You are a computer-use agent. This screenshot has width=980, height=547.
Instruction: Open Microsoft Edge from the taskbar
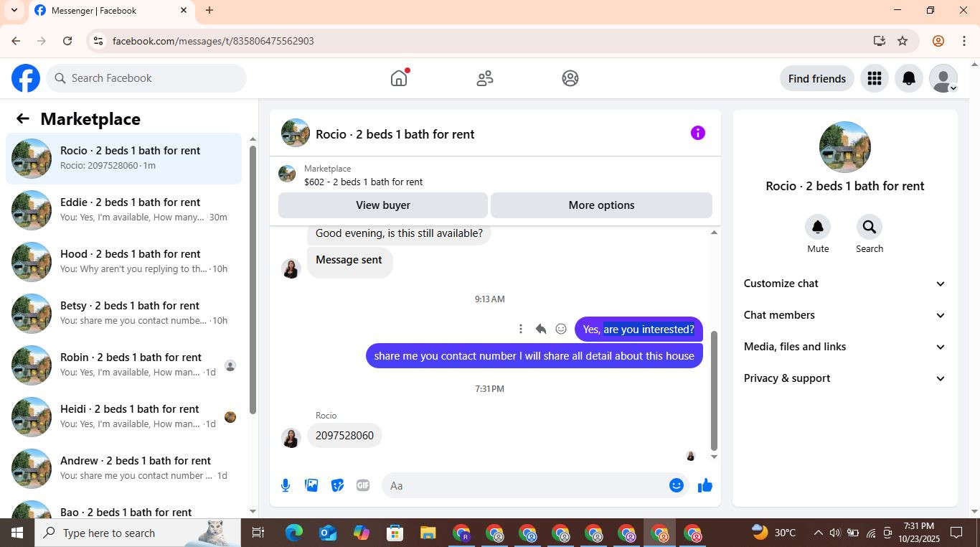pos(294,533)
